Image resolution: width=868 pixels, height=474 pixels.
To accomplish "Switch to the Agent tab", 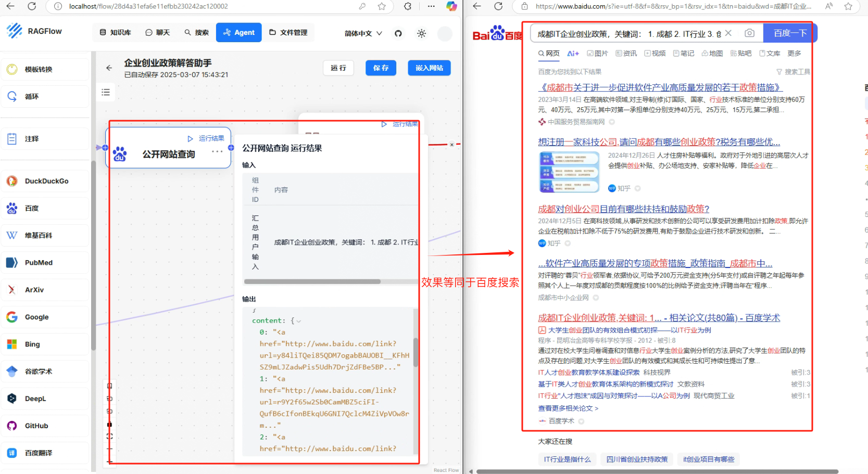I will 239,32.
